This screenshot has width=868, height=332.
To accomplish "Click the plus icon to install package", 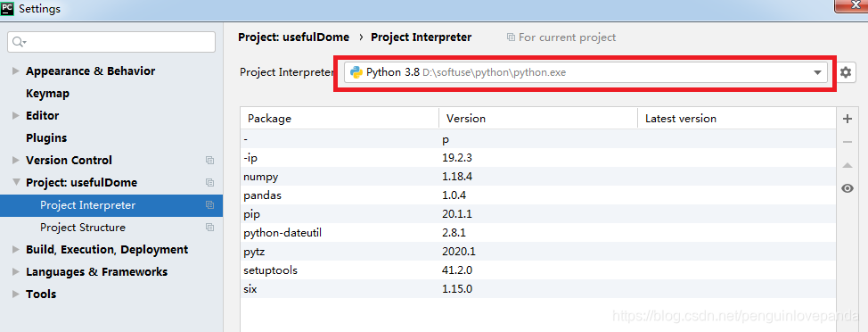I will [x=847, y=119].
